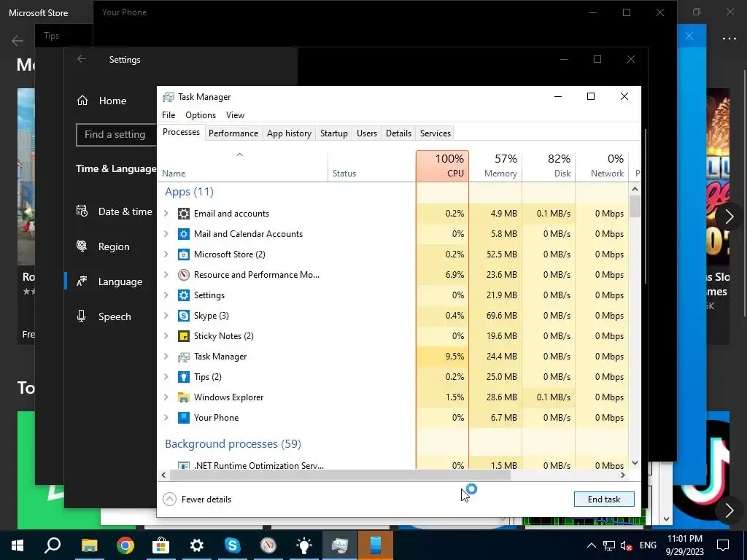Sort by Memory column header
This screenshot has height=560, width=747.
coord(496,166)
